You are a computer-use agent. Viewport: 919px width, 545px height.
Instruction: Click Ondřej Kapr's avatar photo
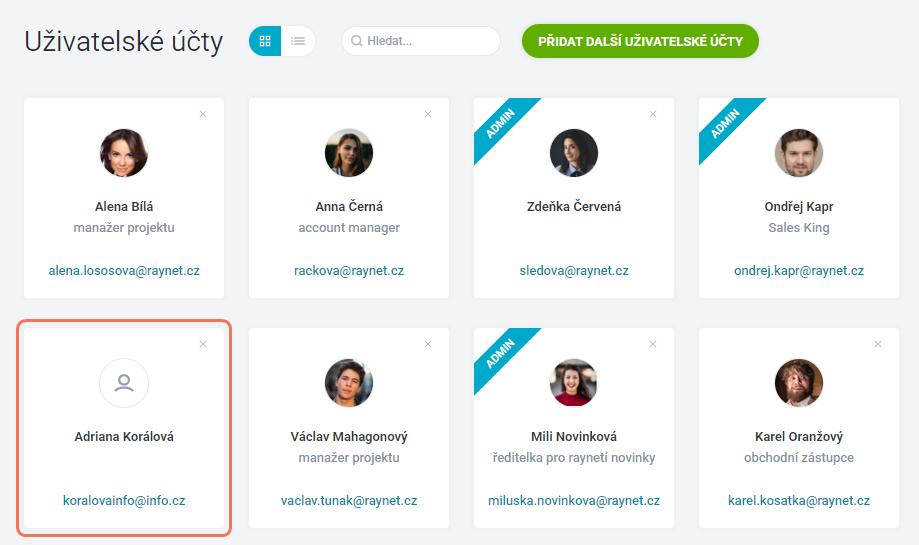tap(799, 153)
